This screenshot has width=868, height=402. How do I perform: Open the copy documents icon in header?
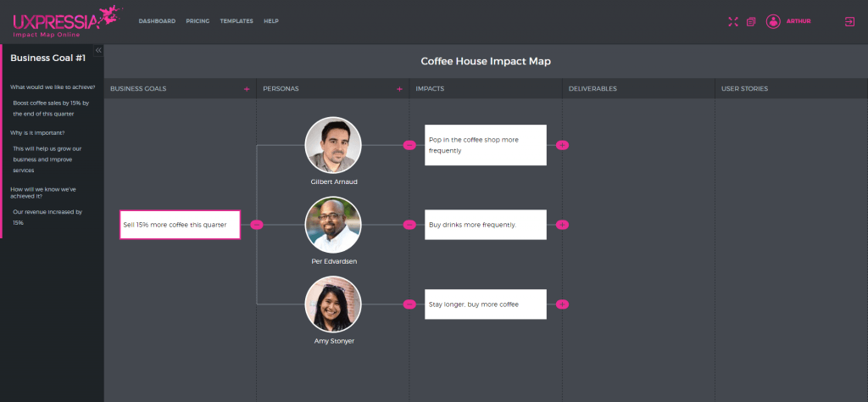[x=751, y=21]
